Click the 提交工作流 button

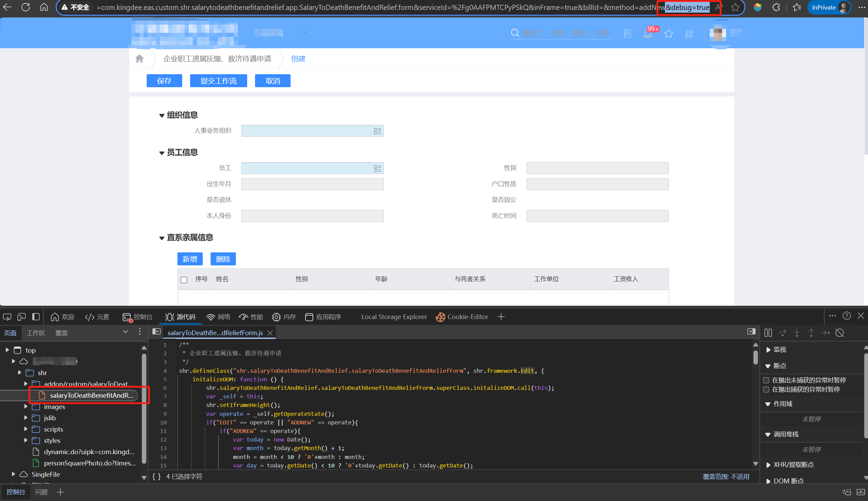pyautogui.click(x=218, y=81)
